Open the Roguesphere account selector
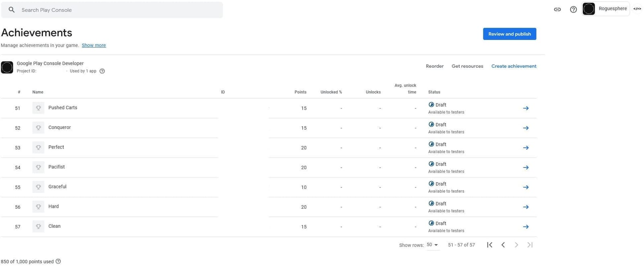 pos(606,9)
